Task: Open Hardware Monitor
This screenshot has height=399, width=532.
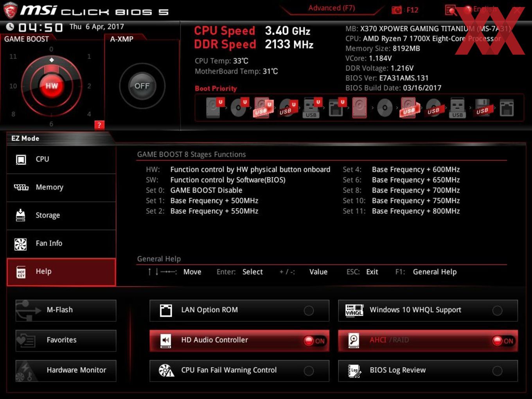Action: click(66, 370)
